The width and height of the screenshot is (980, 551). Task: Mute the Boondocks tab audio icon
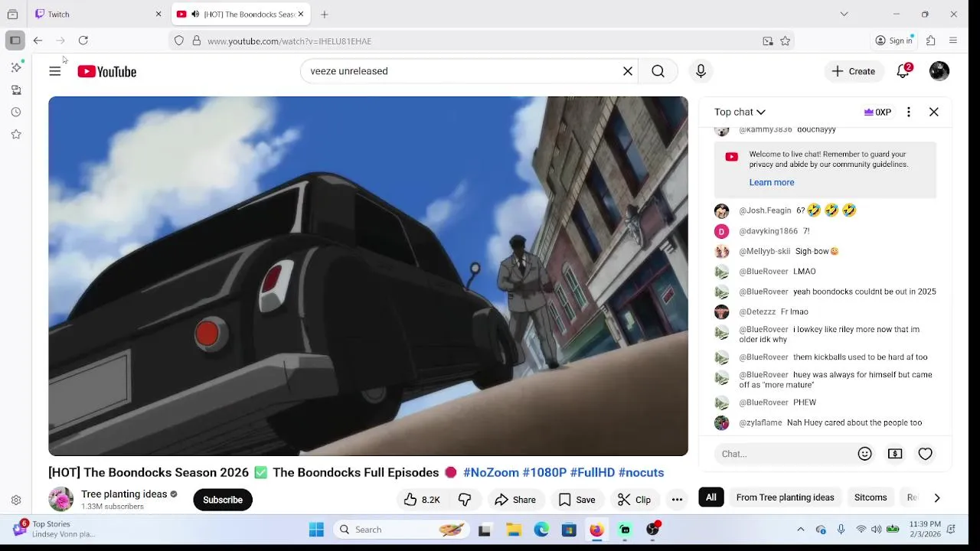[x=195, y=15]
